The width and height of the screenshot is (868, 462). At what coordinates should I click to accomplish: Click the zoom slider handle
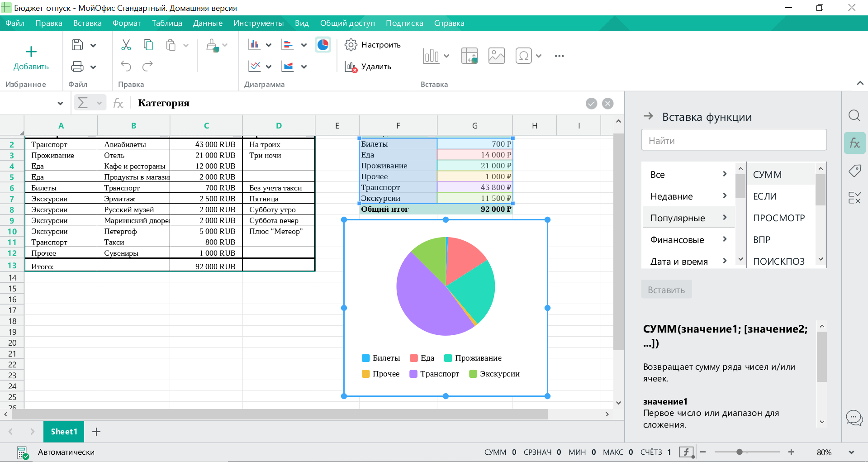coord(739,452)
